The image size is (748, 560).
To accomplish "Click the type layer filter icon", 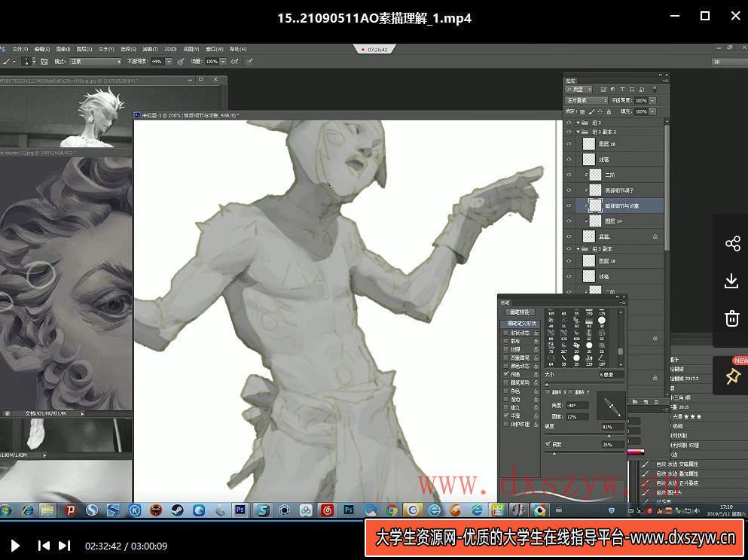I will (x=622, y=90).
